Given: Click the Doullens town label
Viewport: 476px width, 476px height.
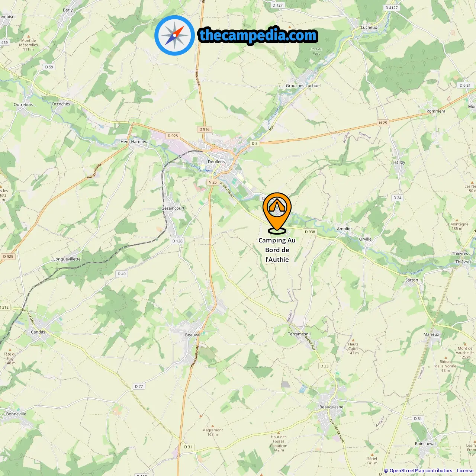Looking at the screenshot, I should 216,162.
